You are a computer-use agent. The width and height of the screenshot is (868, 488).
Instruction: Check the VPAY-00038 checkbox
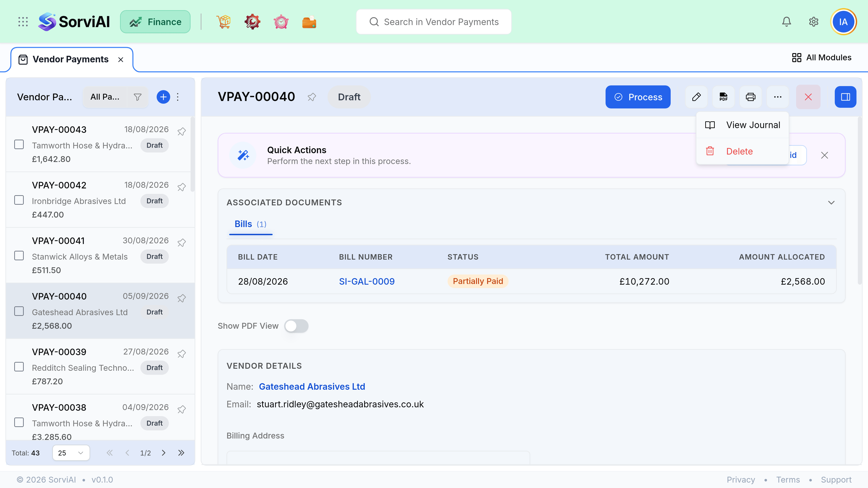click(19, 422)
